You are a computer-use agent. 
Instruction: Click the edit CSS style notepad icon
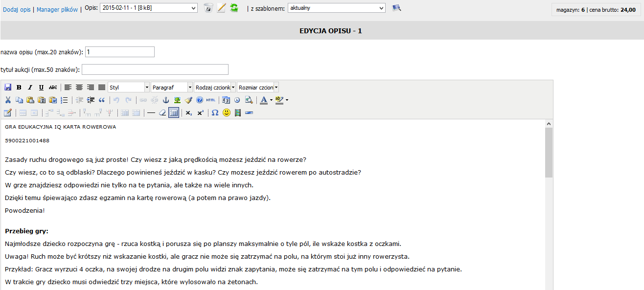8,113
